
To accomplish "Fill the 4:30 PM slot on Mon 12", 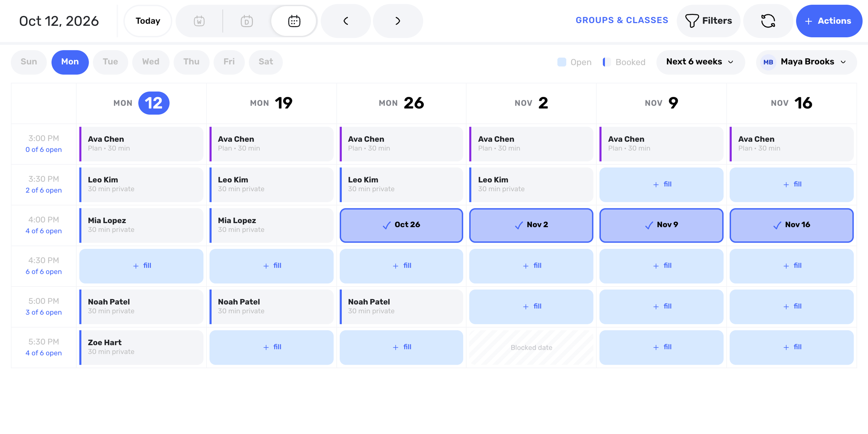I will (x=141, y=266).
